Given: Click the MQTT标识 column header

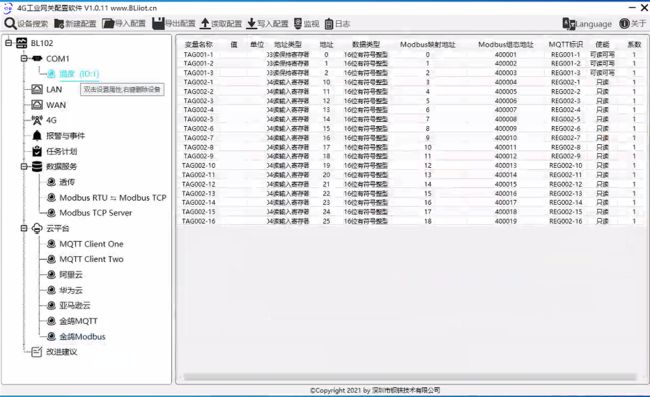Looking at the screenshot, I should 566,44.
